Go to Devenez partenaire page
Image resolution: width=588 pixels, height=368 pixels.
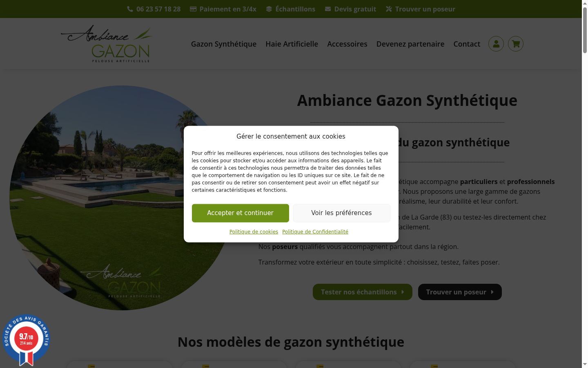[410, 44]
